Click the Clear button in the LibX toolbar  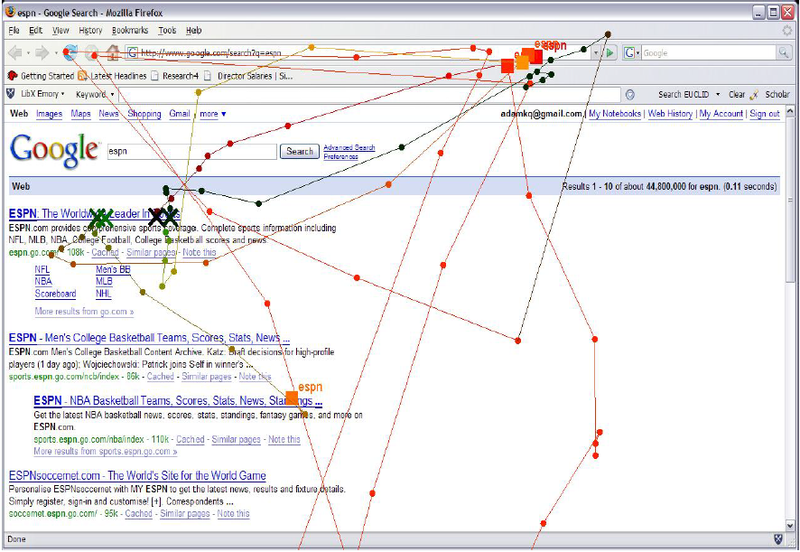click(x=737, y=94)
